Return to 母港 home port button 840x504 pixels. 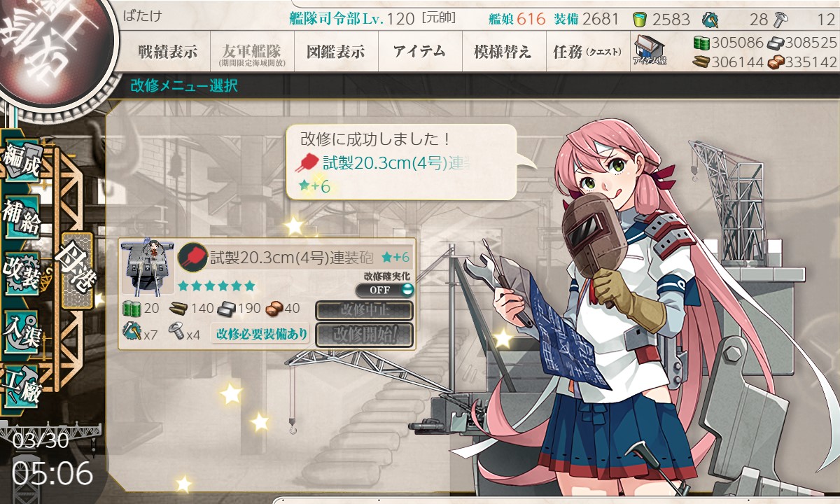[x=76, y=270]
